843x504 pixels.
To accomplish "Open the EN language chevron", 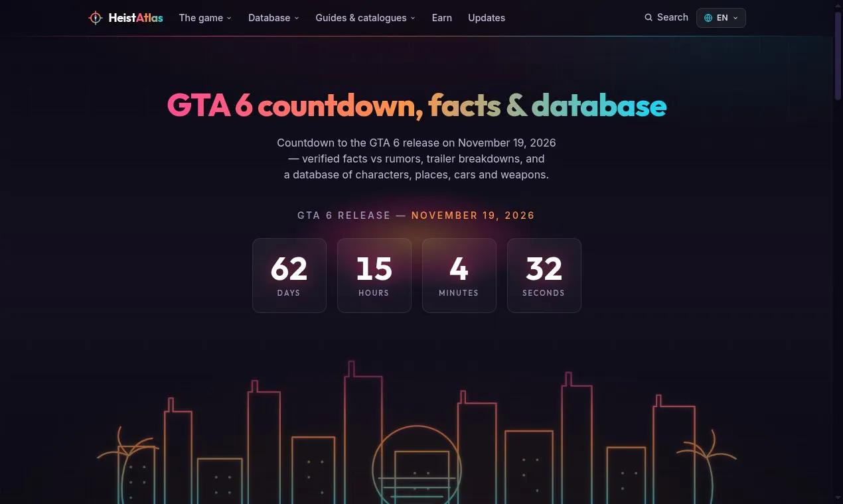I will (x=735, y=19).
